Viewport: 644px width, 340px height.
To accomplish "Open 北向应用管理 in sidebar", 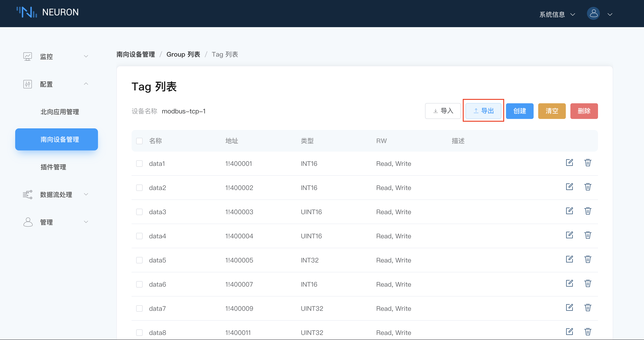I will pos(60,112).
